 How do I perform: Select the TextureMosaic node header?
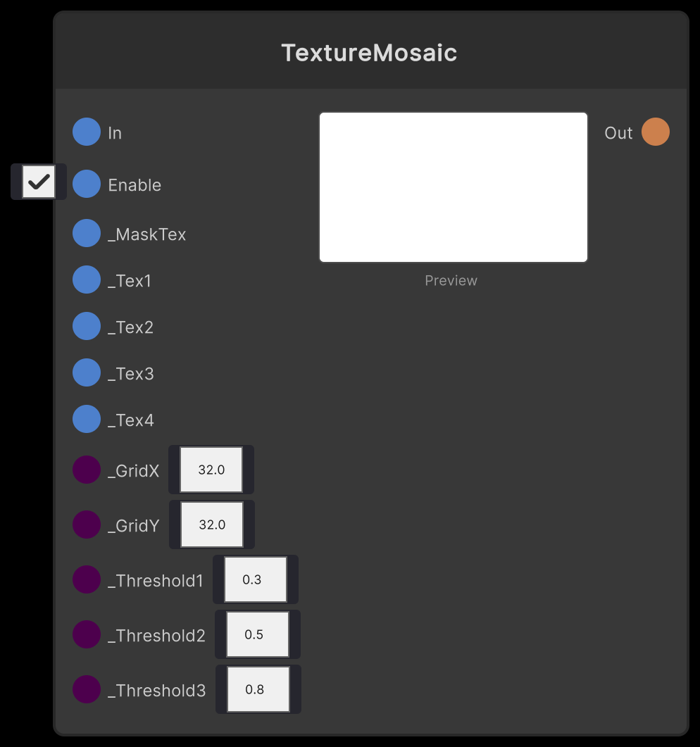point(370,51)
